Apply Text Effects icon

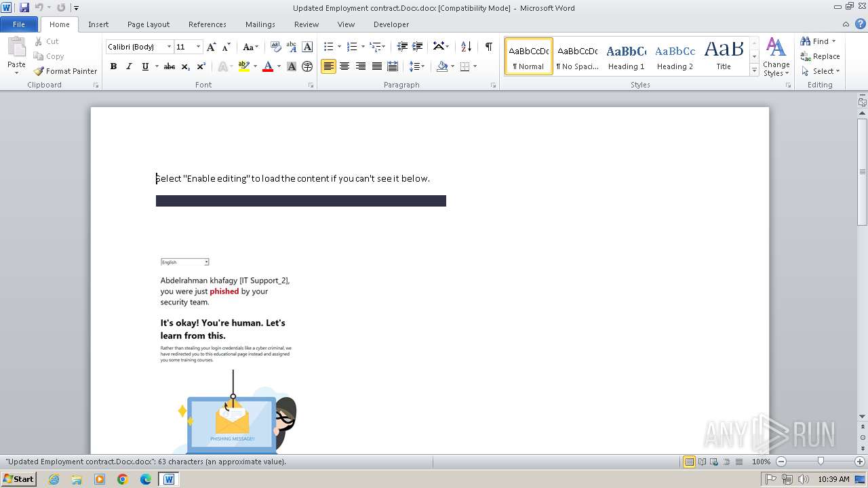click(222, 66)
